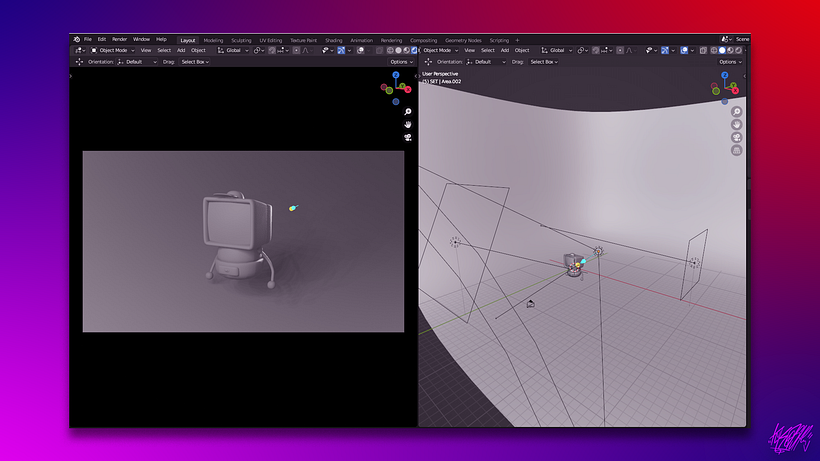Toggle X-ray mode in right viewport
This screenshot has height=461, width=820.
[703, 50]
